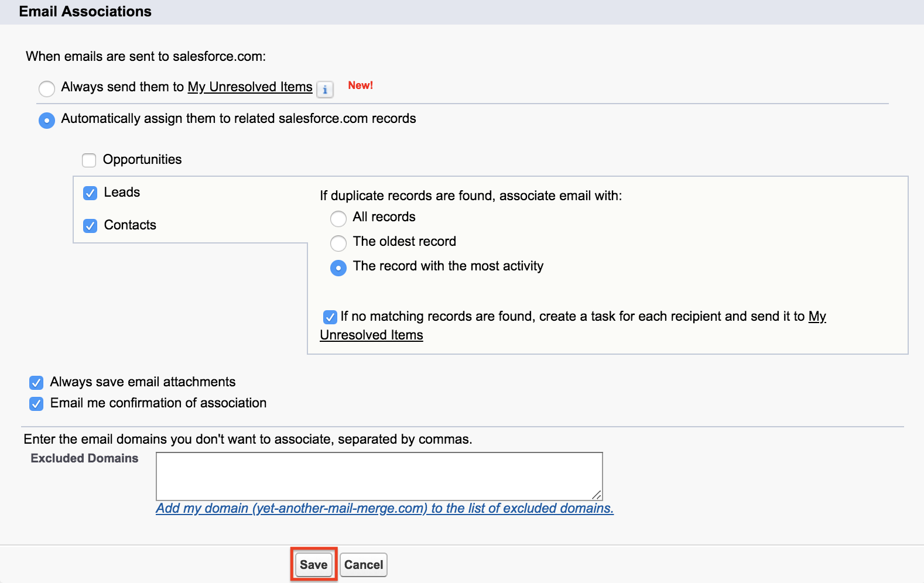This screenshot has width=924, height=583.
Task: Focus the Excluded Domains text area
Action: tap(379, 476)
